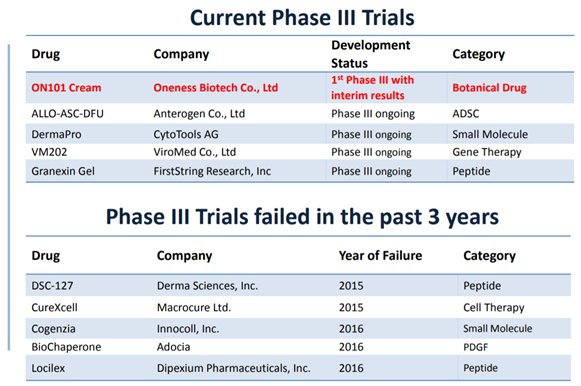
Task: Click FirstString Research, Inc company cell
Action: click(x=212, y=171)
